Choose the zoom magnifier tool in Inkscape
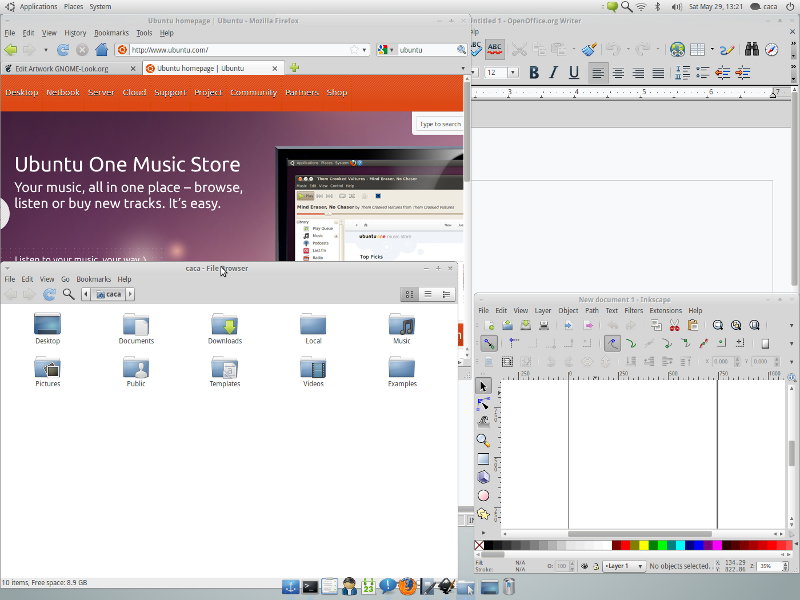 click(483, 440)
